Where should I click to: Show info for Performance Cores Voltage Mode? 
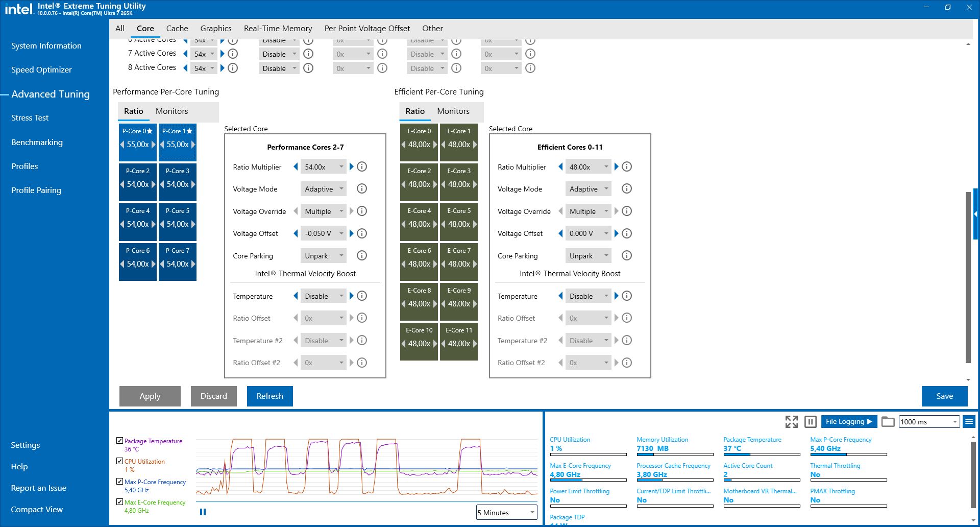pyautogui.click(x=362, y=189)
